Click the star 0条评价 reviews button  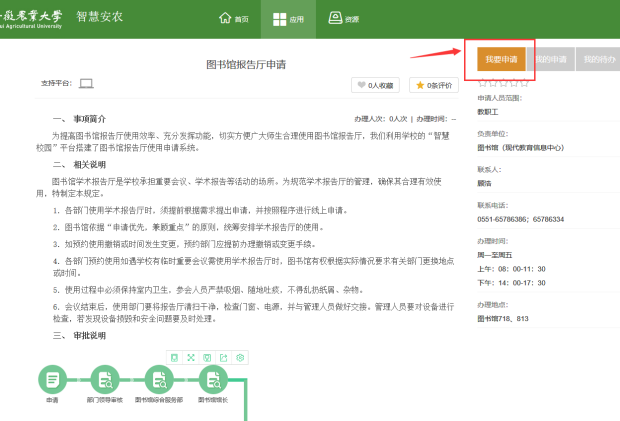tap(437, 85)
